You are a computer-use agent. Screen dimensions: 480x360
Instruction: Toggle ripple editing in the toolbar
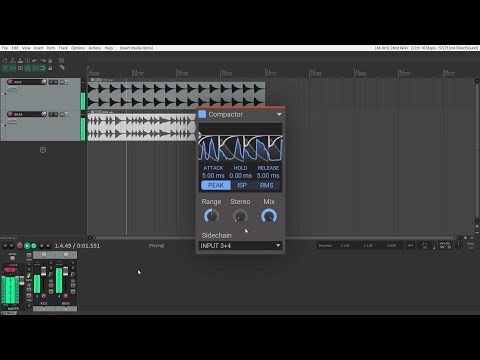[x=20, y=68]
